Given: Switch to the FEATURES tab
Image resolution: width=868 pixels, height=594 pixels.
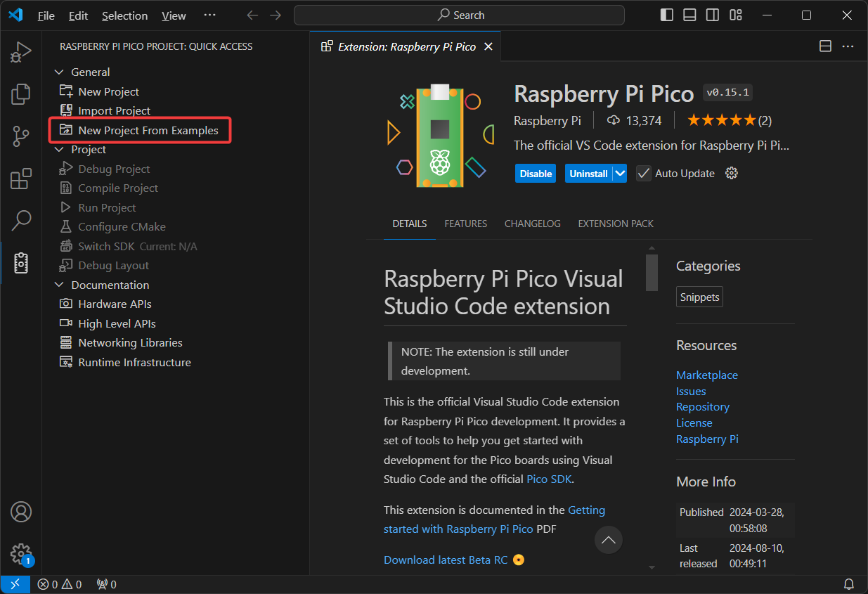Looking at the screenshot, I should pos(466,224).
